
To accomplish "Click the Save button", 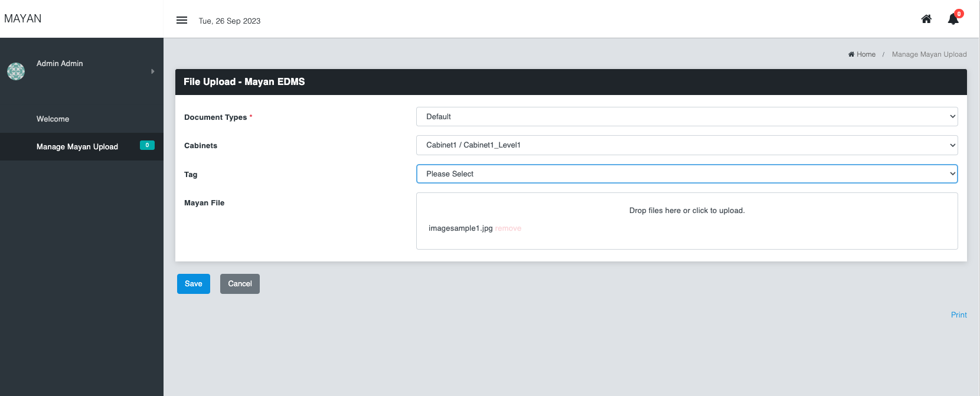I will [194, 284].
